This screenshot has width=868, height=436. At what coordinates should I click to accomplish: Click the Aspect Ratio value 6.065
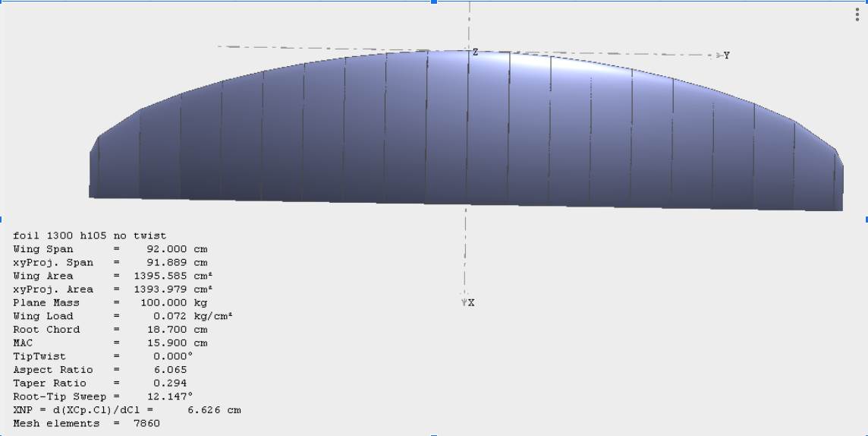click(x=170, y=370)
